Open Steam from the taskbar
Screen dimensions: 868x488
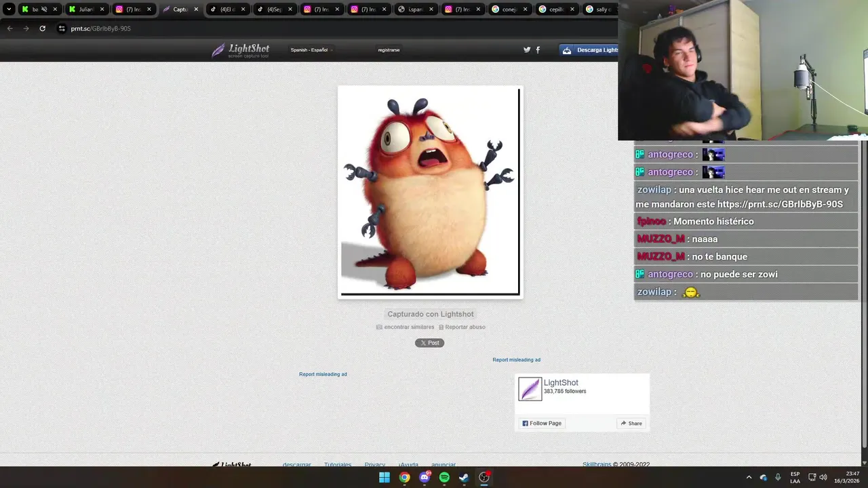[464, 477]
